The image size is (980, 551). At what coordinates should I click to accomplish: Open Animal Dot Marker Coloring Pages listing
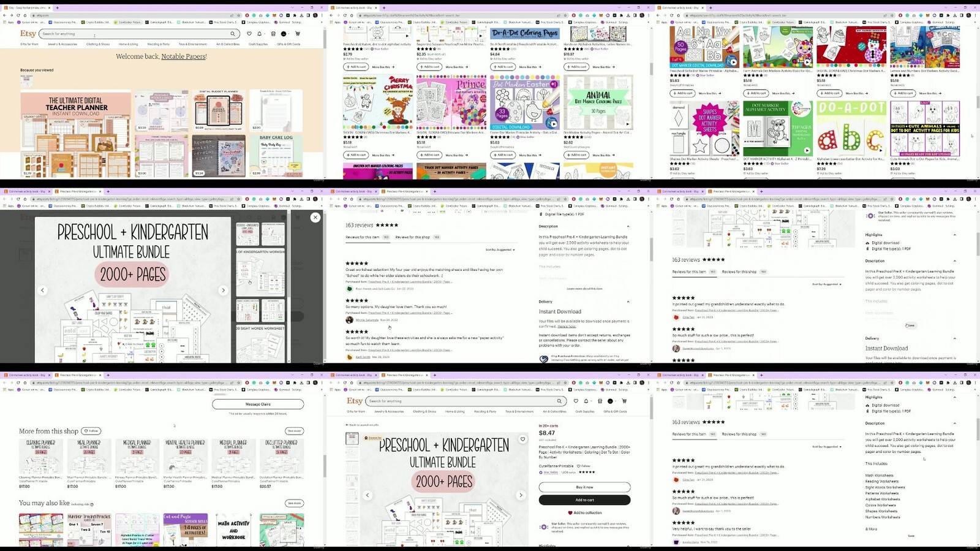coord(598,102)
